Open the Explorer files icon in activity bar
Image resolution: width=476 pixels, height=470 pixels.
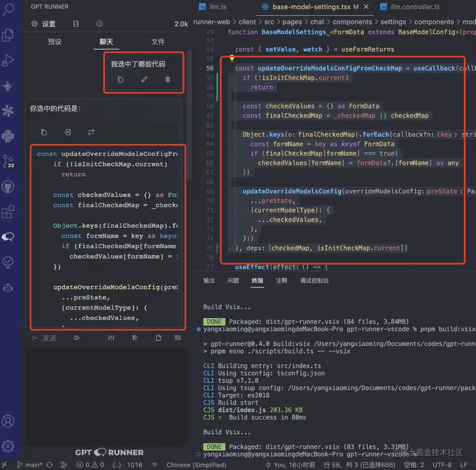8,35
